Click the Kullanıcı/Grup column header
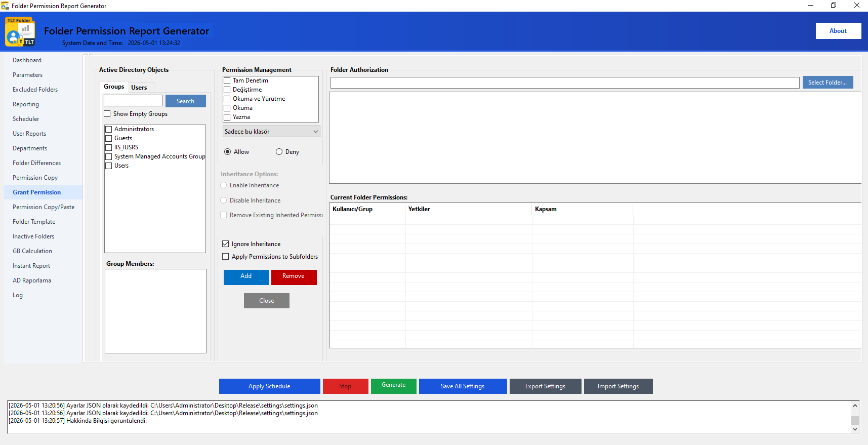Screen dimensions: 868x445 click(x=367, y=209)
